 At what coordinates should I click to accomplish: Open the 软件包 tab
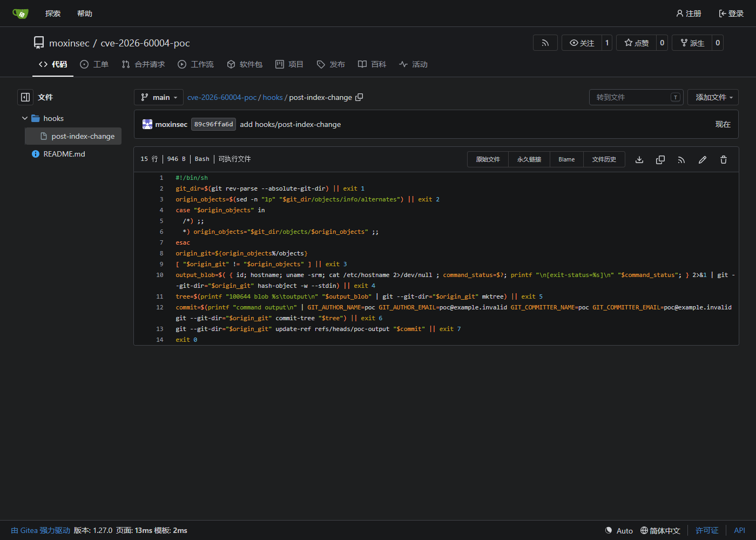point(245,64)
